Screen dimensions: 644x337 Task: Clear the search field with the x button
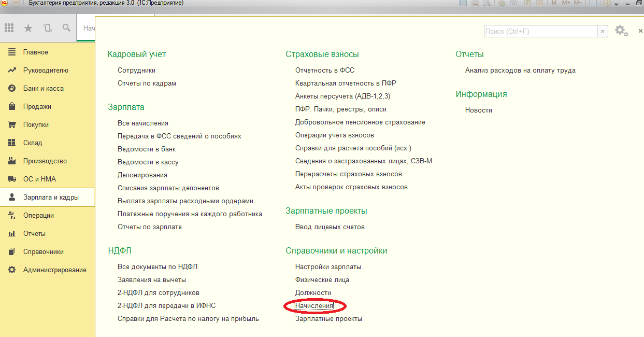tap(603, 31)
